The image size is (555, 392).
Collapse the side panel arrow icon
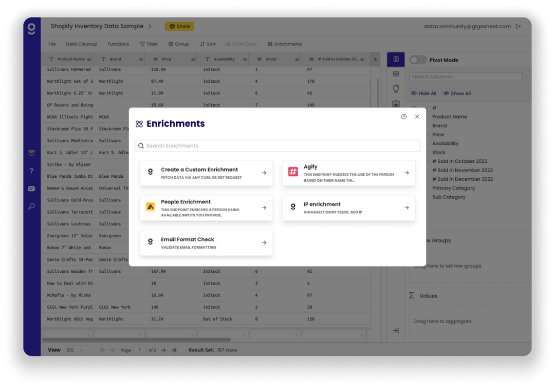[x=396, y=330]
